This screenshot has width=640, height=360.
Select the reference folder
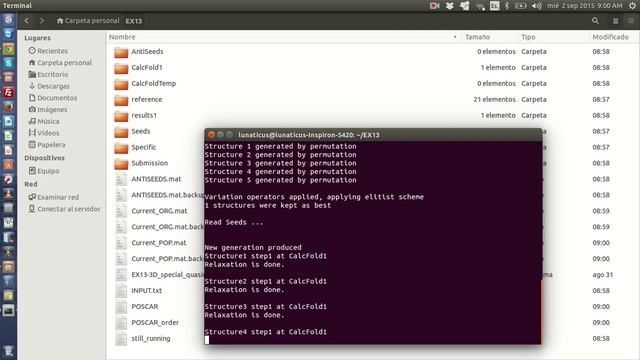[x=147, y=100]
